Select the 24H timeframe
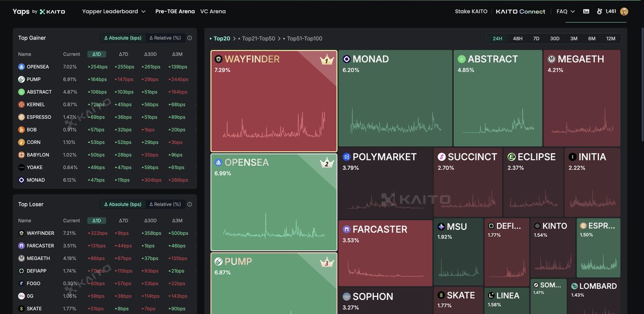 tap(497, 39)
